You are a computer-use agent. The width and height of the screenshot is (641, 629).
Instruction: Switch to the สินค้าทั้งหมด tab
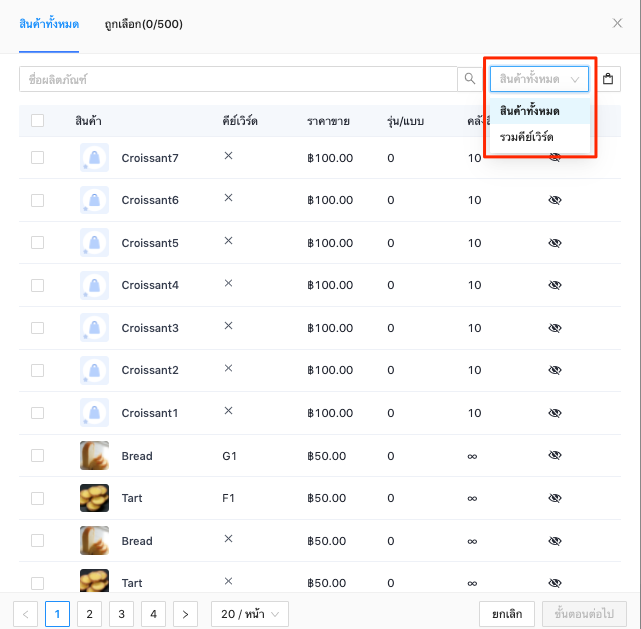pyautogui.click(x=49, y=24)
